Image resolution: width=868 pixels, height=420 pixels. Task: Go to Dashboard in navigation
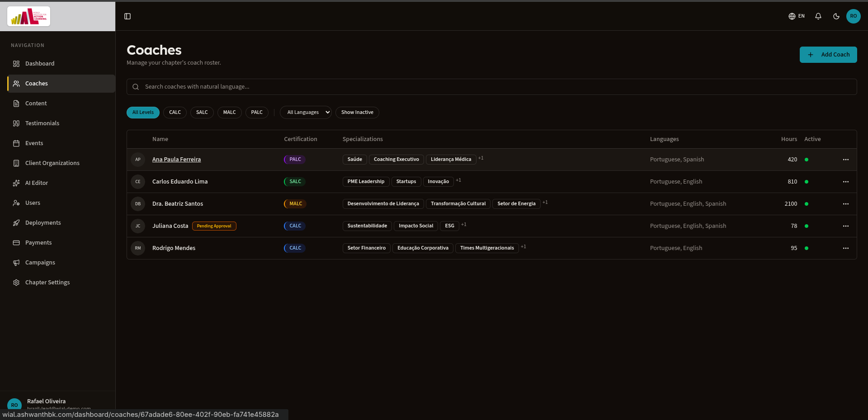(61, 64)
